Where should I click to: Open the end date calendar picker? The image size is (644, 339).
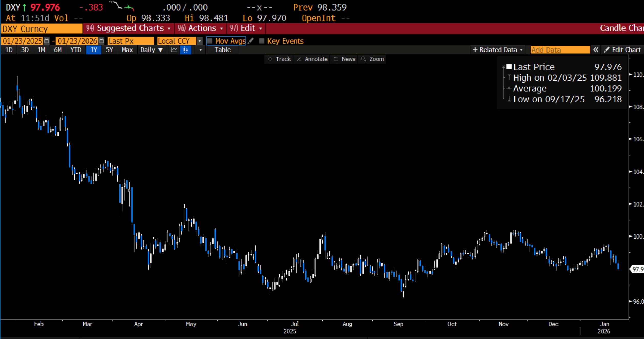[x=101, y=41]
